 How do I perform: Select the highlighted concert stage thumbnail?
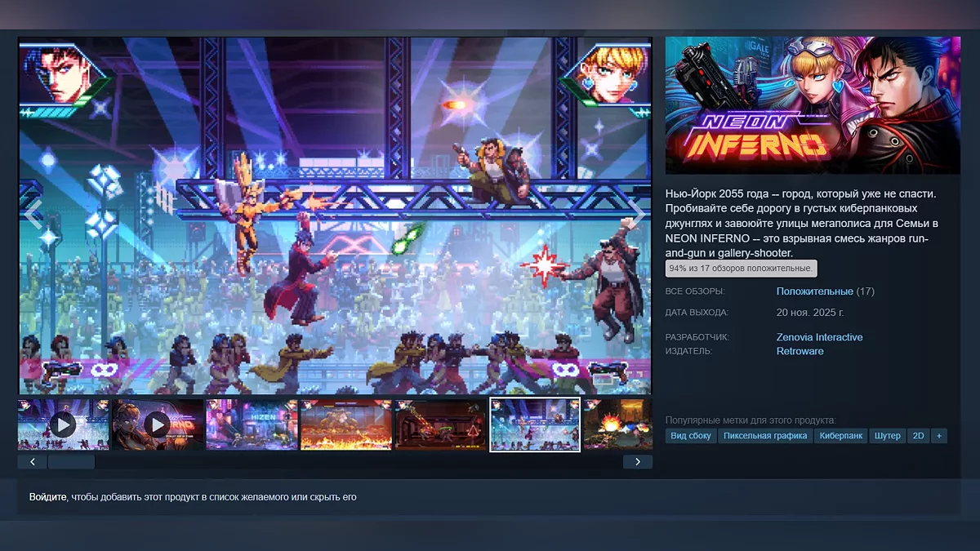pyautogui.click(x=535, y=424)
